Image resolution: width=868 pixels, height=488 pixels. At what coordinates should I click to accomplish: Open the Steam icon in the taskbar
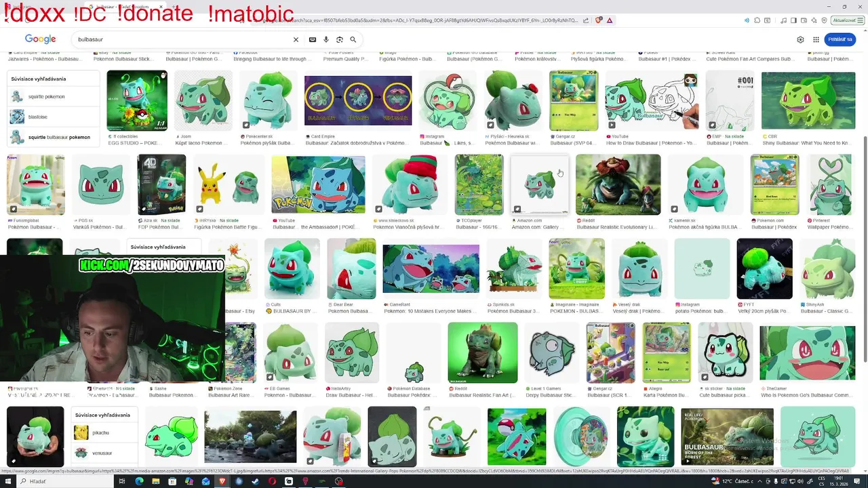(x=255, y=481)
